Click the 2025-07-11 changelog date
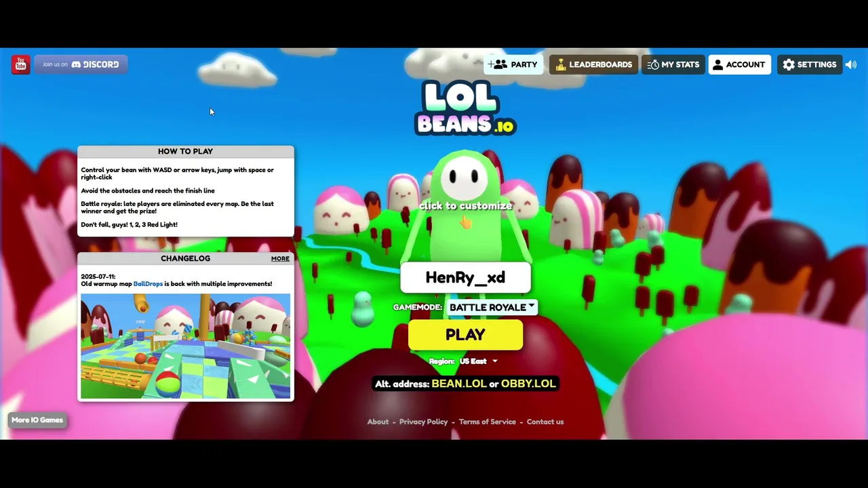 click(x=98, y=277)
